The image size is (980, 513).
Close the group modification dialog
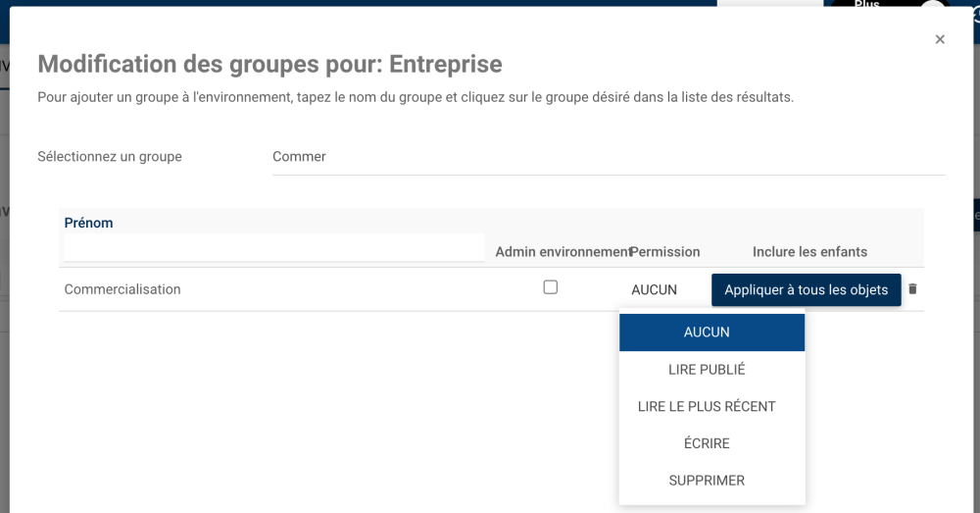click(940, 39)
